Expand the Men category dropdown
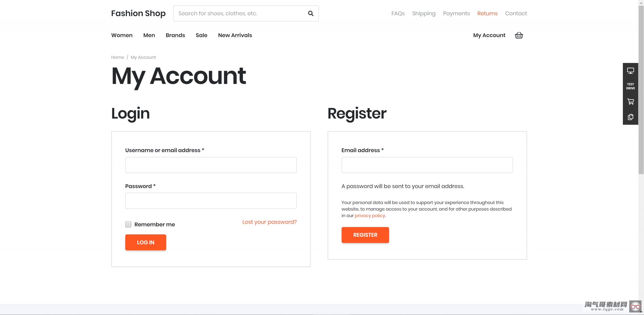 149,35
